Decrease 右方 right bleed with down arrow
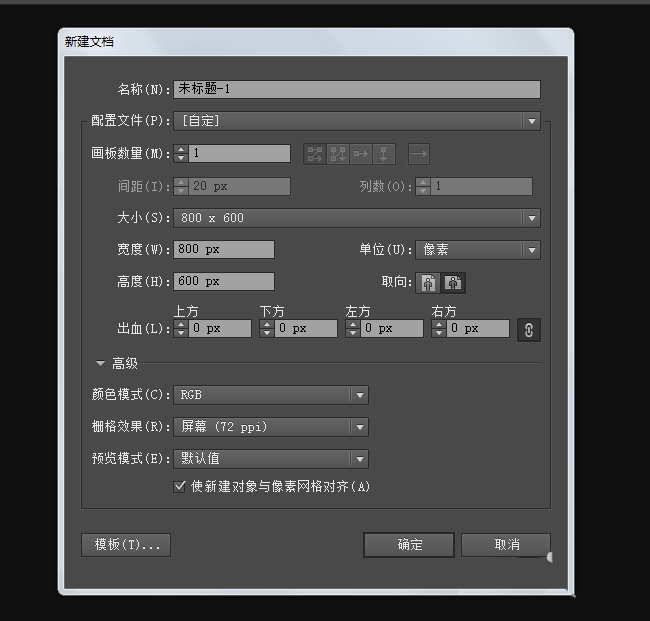Viewport: 650px width, 621px height. click(439, 333)
